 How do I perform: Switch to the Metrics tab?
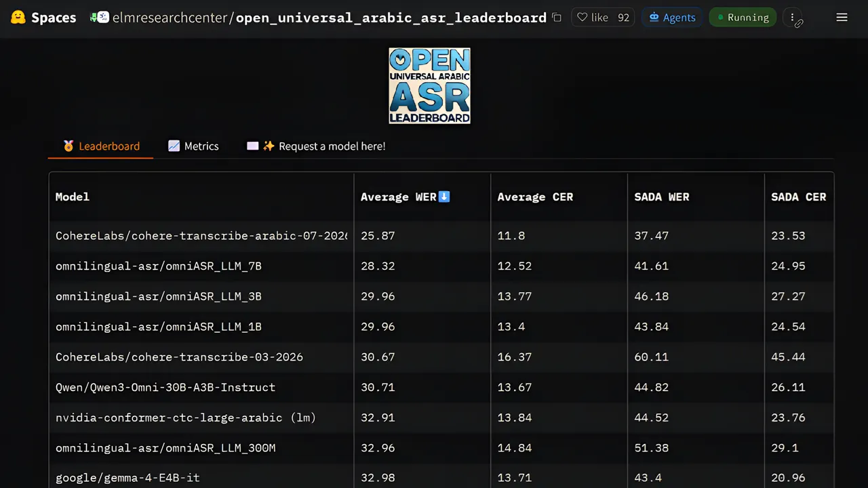coord(193,146)
